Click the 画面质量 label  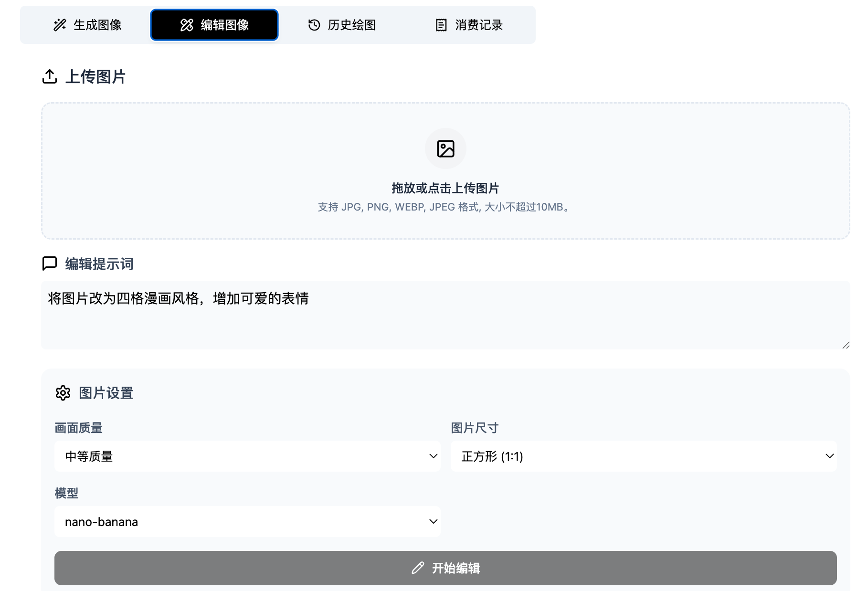pyautogui.click(x=79, y=428)
